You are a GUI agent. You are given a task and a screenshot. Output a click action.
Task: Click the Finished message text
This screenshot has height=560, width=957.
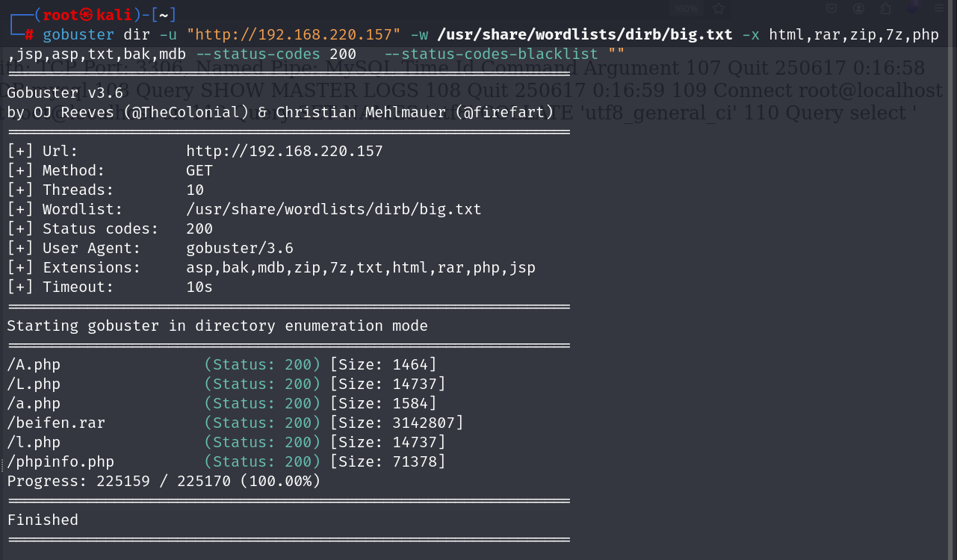click(43, 520)
